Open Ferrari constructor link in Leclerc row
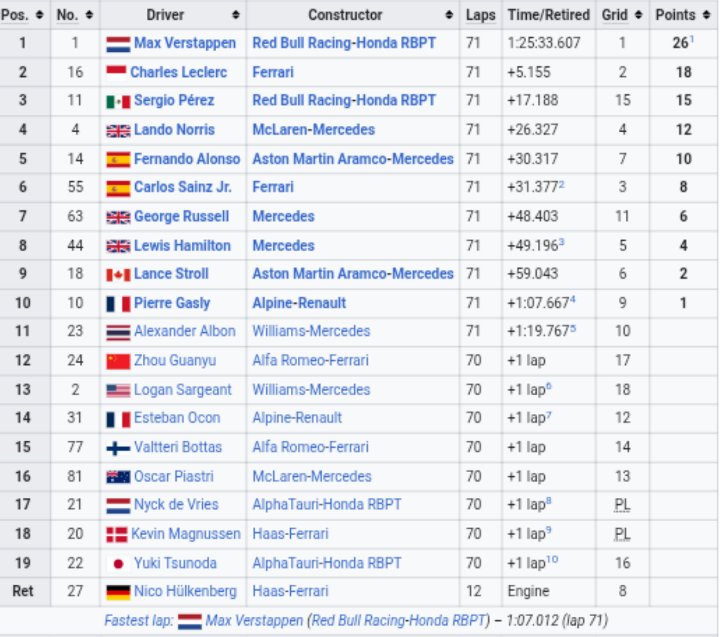The width and height of the screenshot is (720, 637). point(273,72)
